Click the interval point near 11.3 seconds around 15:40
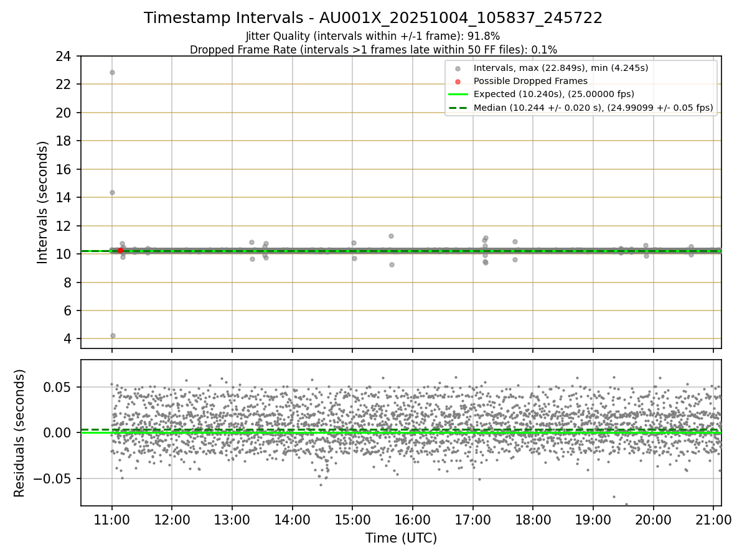The image size is (747, 560). click(x=391, y=236)
